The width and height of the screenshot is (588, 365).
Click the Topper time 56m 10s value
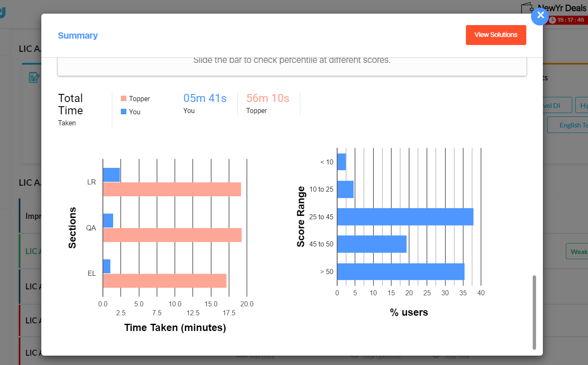click(268, 99)
